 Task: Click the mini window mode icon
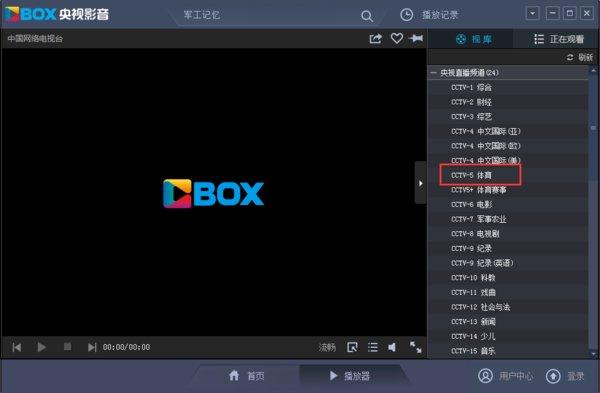tap(352, 347)
